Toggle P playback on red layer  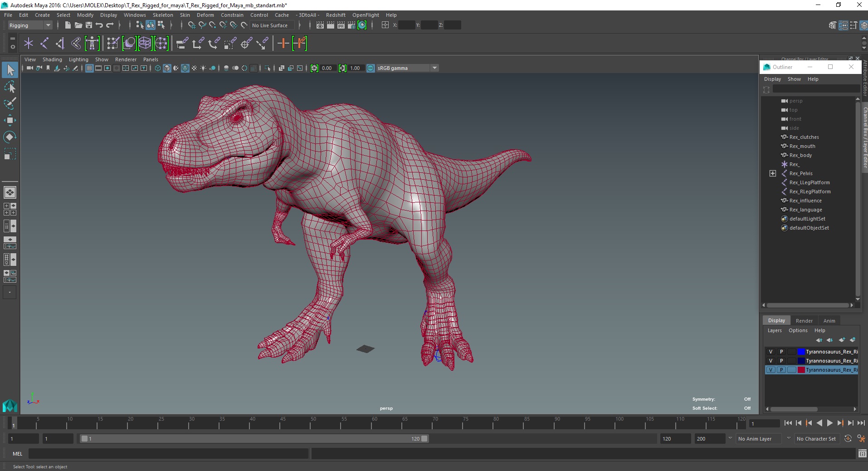[x=781, y=370]
